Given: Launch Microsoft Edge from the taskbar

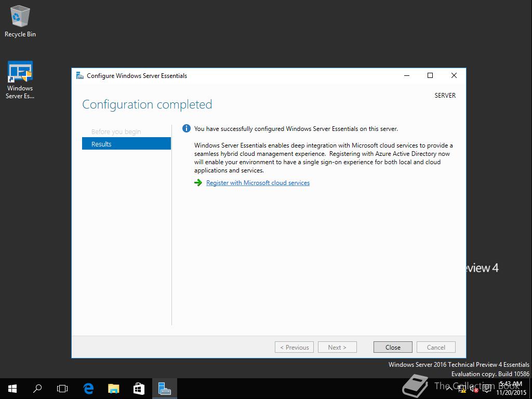Looking at the screenshot, I should coord(88,389).
